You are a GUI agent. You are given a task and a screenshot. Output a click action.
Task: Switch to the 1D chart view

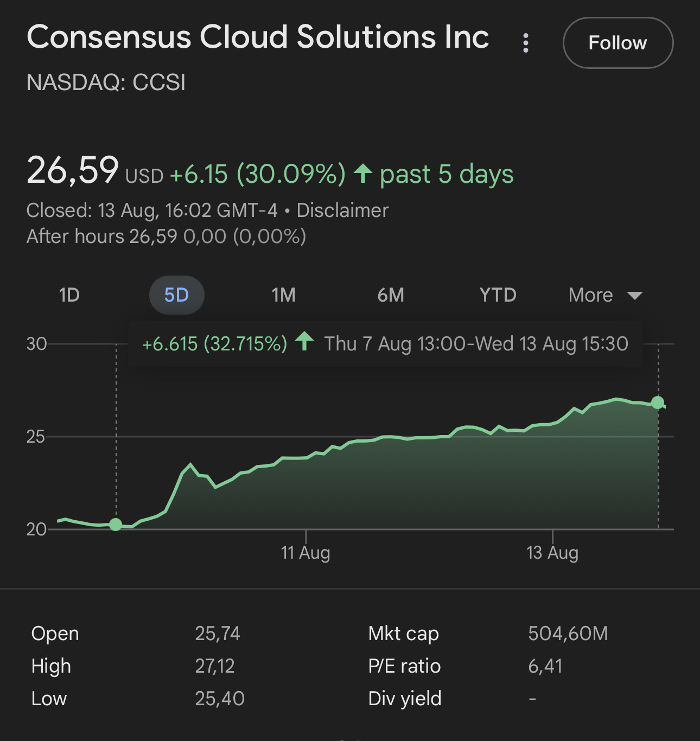69,295
